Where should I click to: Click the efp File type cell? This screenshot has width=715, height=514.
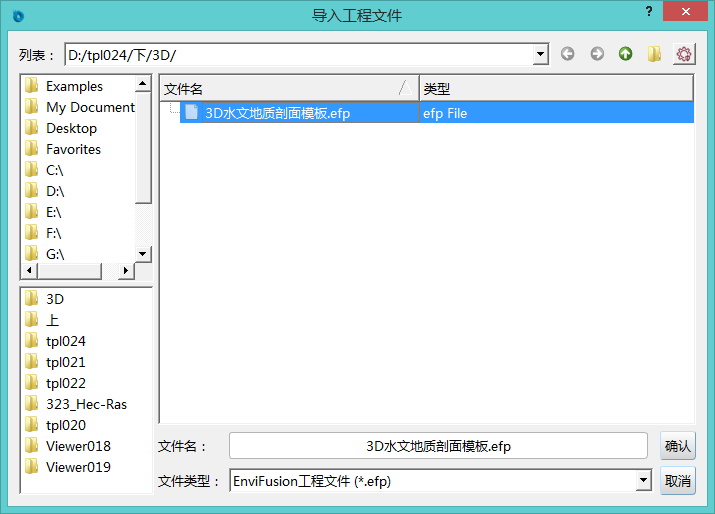[x=556, y=113]
